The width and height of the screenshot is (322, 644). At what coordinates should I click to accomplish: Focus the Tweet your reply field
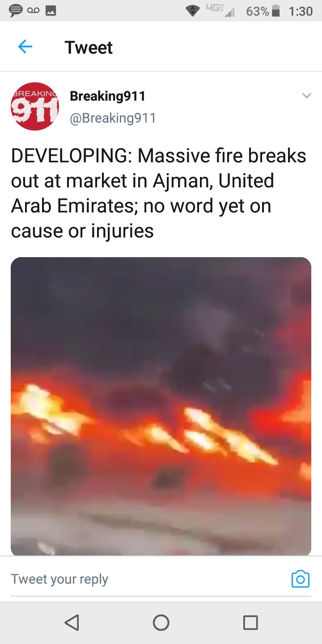pos(148,579)
